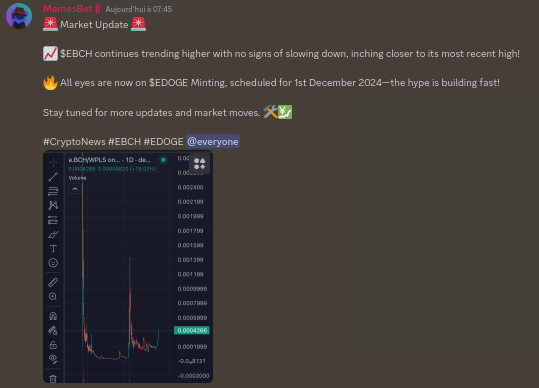Select the XABCD pattern tool

(x=53, y=206)
